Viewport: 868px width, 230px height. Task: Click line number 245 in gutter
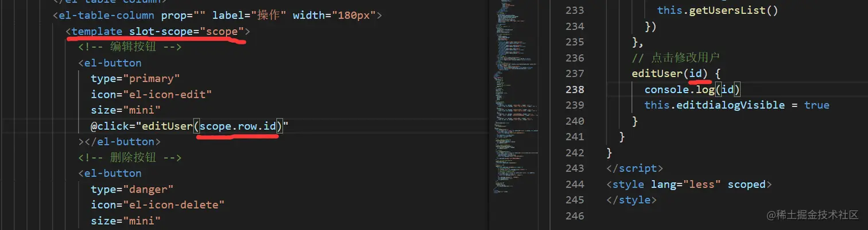tap(575, 200)
